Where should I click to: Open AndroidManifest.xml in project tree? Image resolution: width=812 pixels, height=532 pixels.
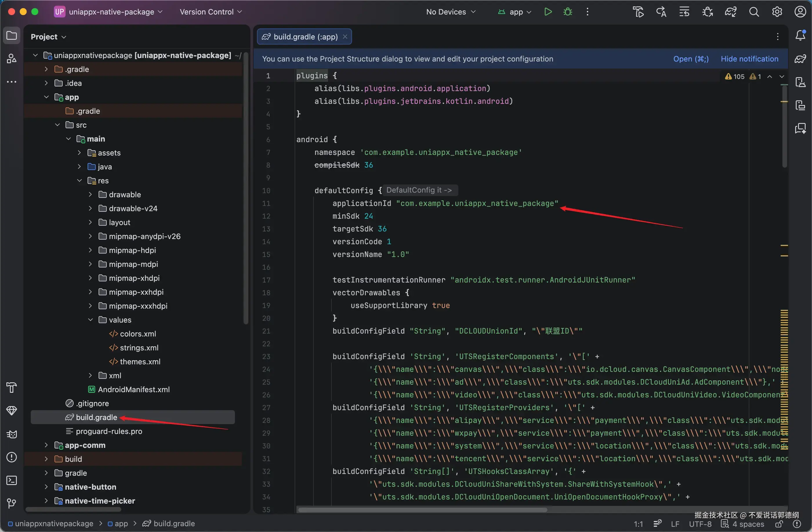(133, 389)
